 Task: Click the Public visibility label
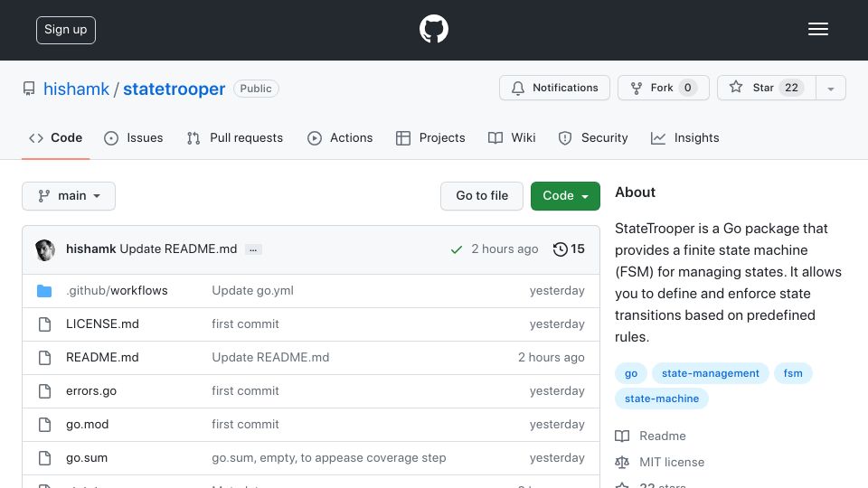coord(256,89)
